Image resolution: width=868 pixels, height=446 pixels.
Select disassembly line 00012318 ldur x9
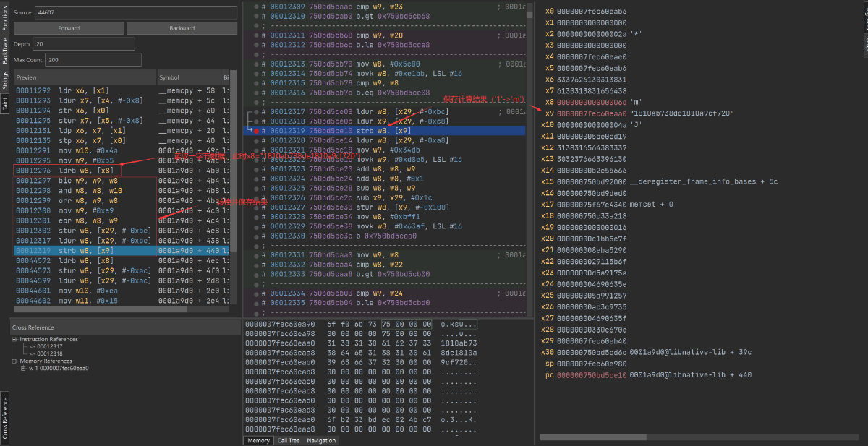pyautogui.click(x=384, y=121)
